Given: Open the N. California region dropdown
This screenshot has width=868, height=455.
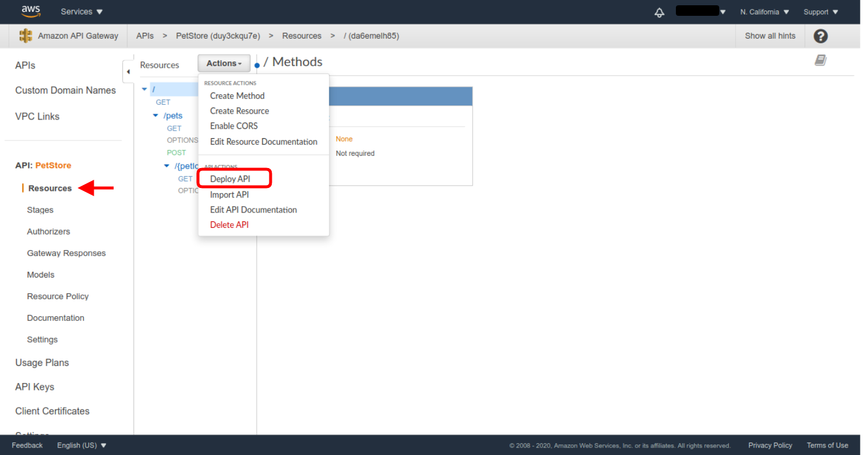Looking at the screenshot, I should point(764,12).
